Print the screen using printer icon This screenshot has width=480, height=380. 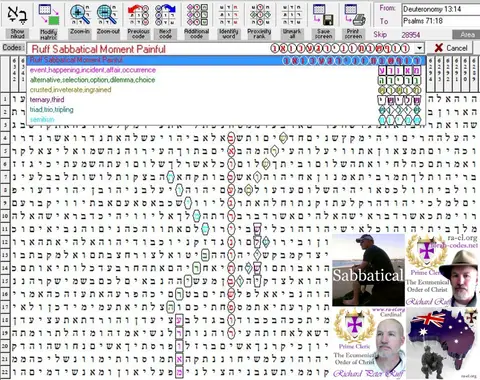[354, 15]
